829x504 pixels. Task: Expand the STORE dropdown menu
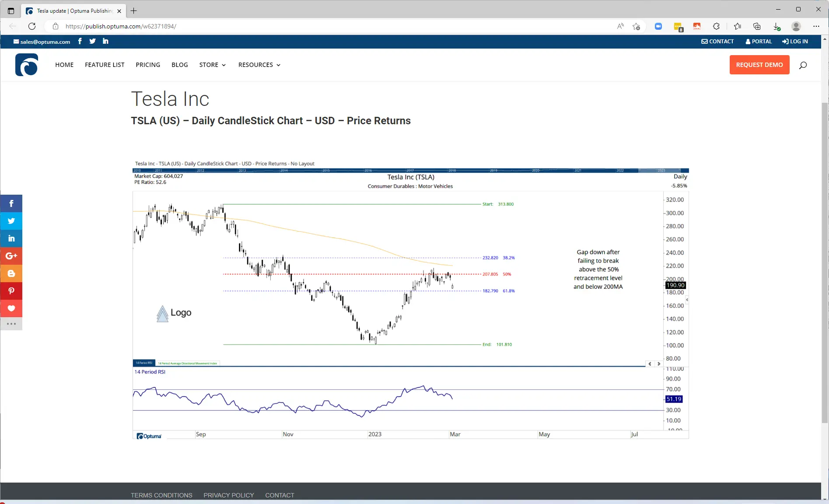213,65
